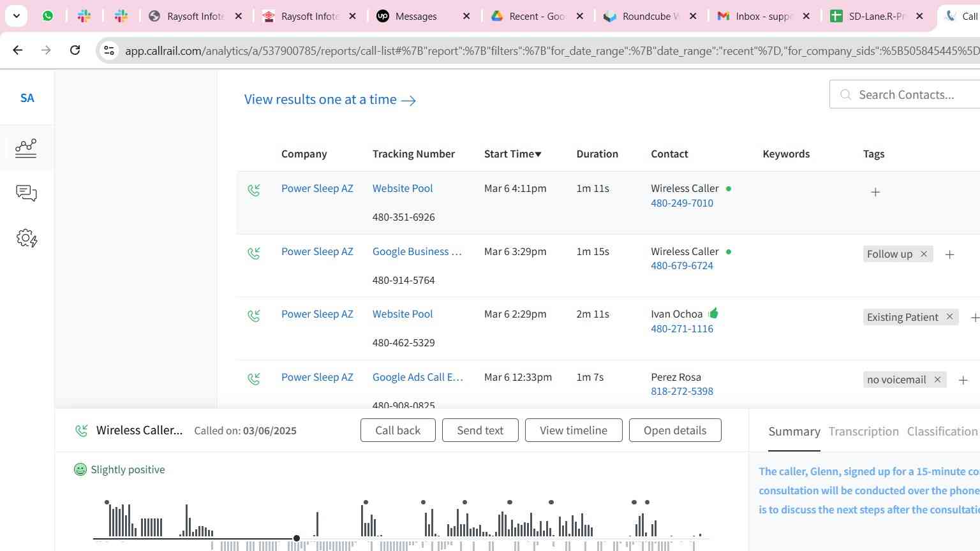Screen dimensions: 980x551
Task: Switch to WhatsApp pinned tab
Action: [48, 16]
